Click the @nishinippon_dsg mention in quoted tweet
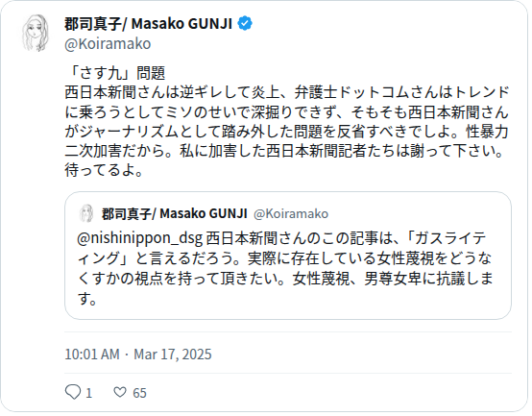The image size is (532, 416). [140, 238]
